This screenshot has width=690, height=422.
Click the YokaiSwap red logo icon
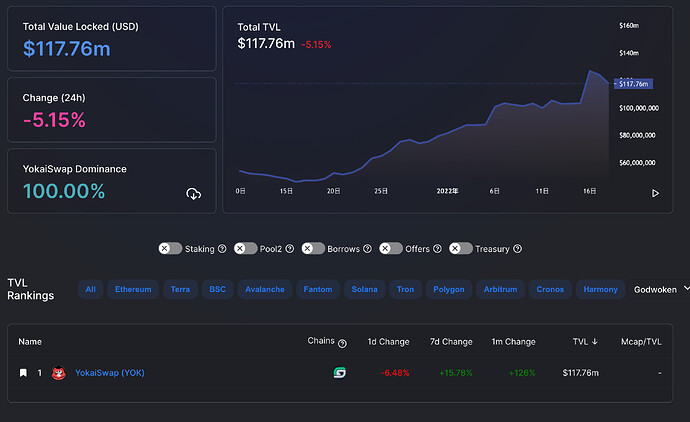click(59, 373)
